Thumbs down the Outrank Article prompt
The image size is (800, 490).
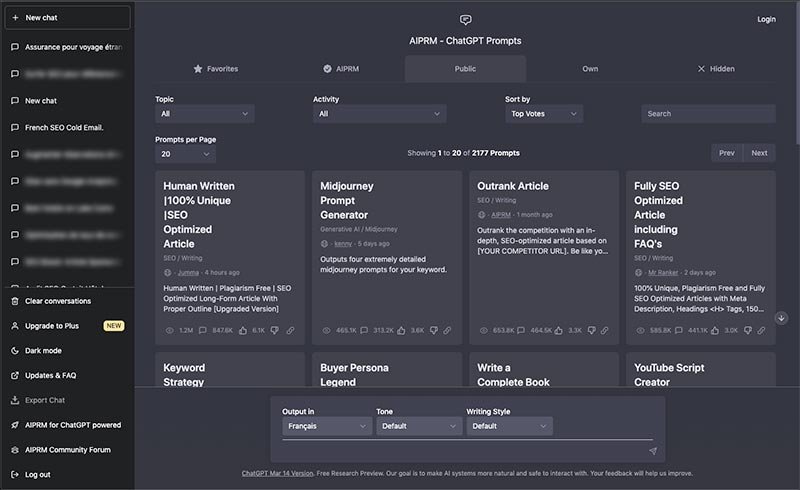[591, 331]
